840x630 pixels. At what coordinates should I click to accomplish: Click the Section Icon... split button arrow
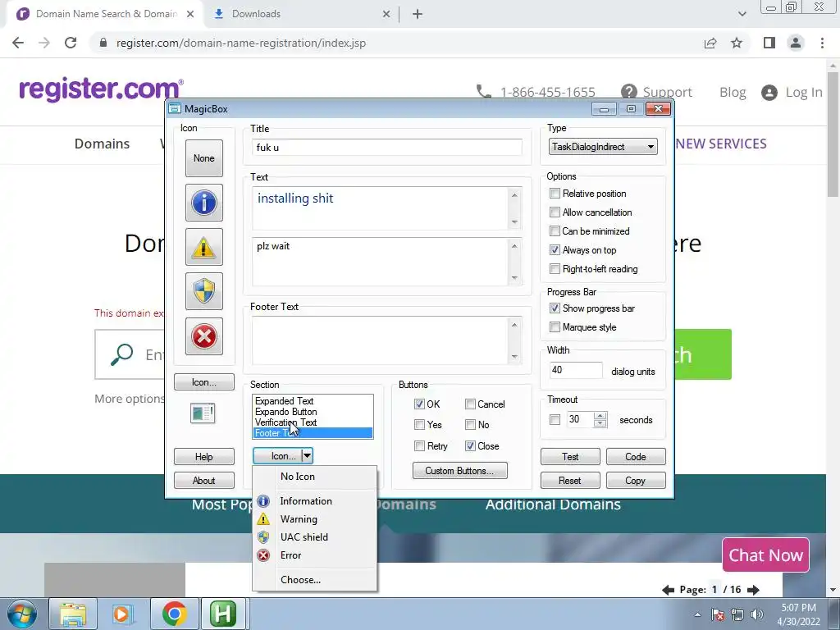tap(307, 456)
